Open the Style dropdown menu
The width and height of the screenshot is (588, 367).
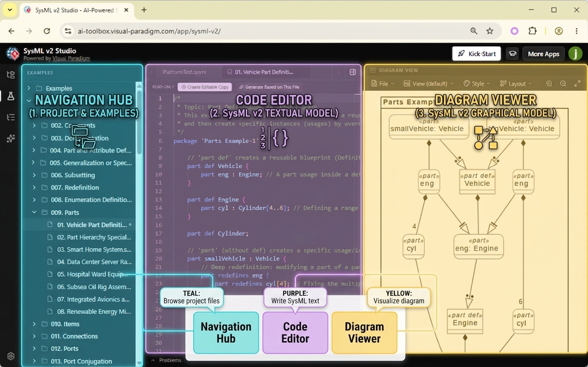pyautogui.click(x=477, y=84)
